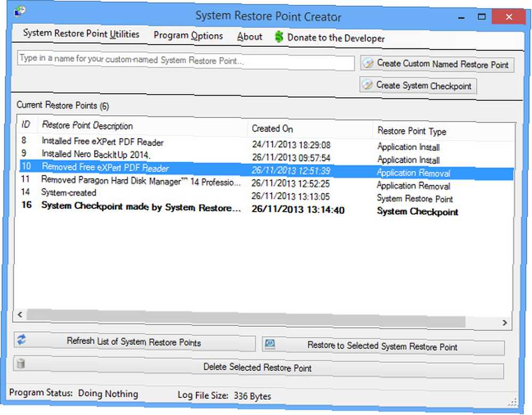Click Program Status: Doing Nothing text
The height and width of the screenshot is (415, 532).
(x=73, y=393)
